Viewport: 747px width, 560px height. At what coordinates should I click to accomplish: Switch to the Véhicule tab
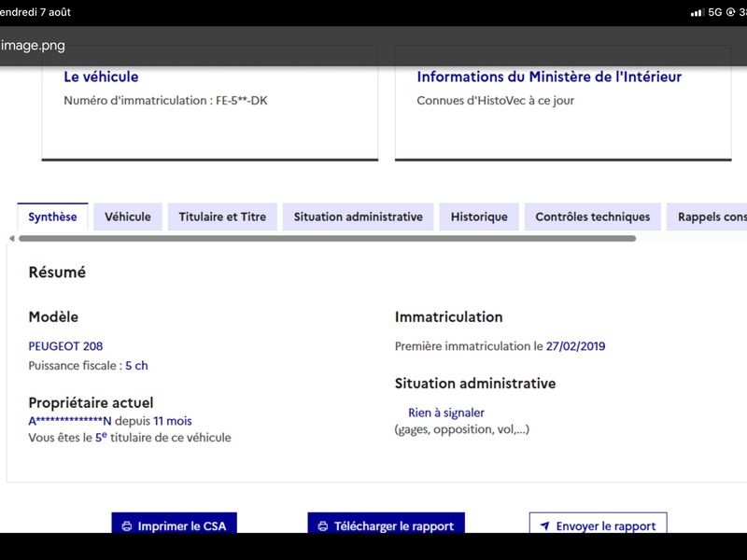(x=128, y=217)
